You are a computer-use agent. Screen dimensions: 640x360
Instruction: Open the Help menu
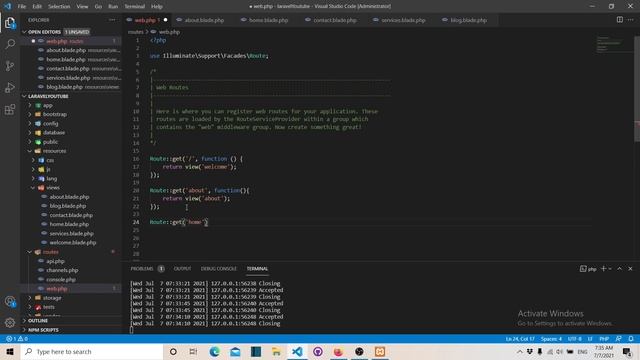click(157, 7)
